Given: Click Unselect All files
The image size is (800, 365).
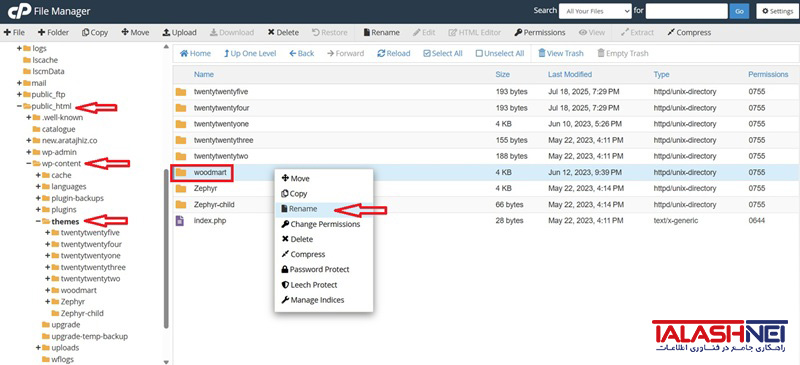Looking at the screenshot, I should click(x=499, y=53).
